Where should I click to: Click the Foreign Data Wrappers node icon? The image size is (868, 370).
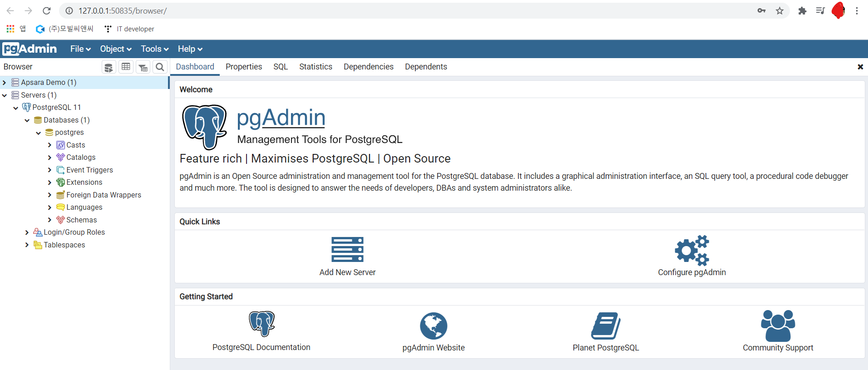(x=60, y=195)
